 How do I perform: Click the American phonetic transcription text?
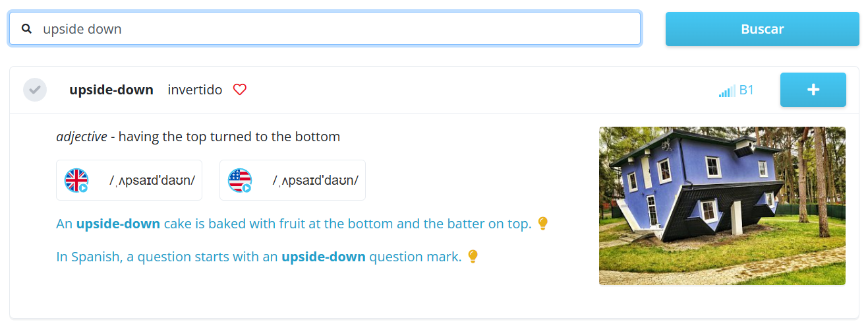(316, 180)
